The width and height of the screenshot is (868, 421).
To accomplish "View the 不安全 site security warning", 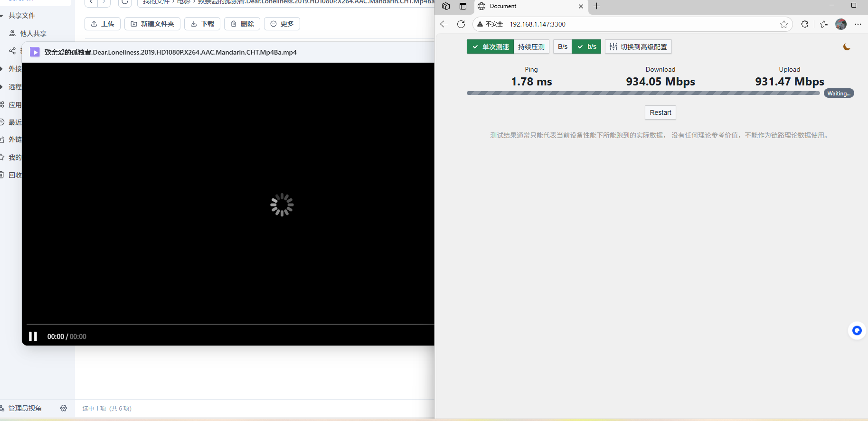I will click(490, 24).
